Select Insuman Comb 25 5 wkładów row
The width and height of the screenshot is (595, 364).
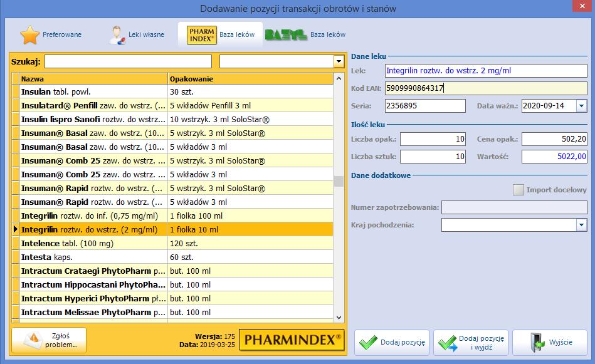coord(172,174)
